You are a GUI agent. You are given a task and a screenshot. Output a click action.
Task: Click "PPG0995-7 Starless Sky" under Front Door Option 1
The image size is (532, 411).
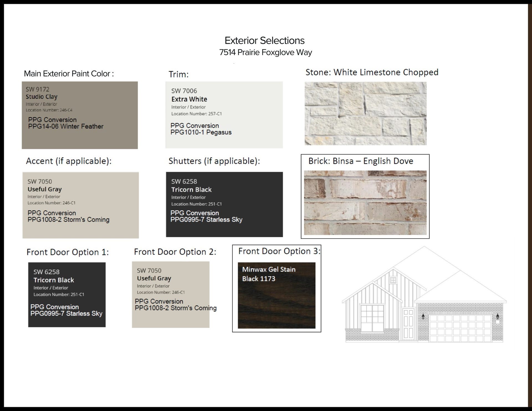66,313
